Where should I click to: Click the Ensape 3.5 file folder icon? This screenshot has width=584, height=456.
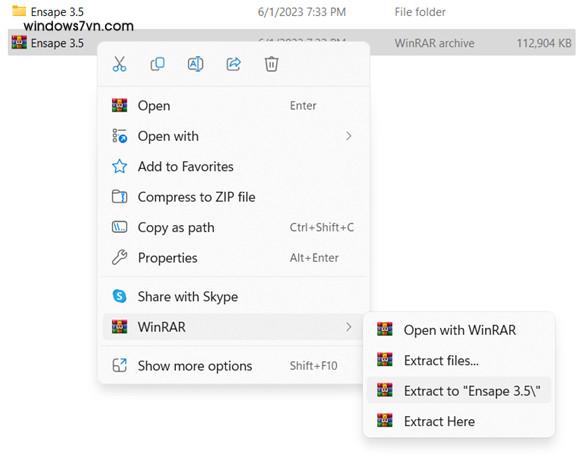pos(19,11)
